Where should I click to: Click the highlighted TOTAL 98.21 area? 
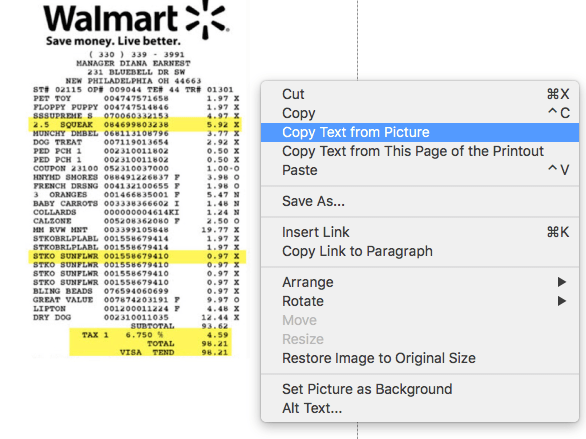[150, 342]
